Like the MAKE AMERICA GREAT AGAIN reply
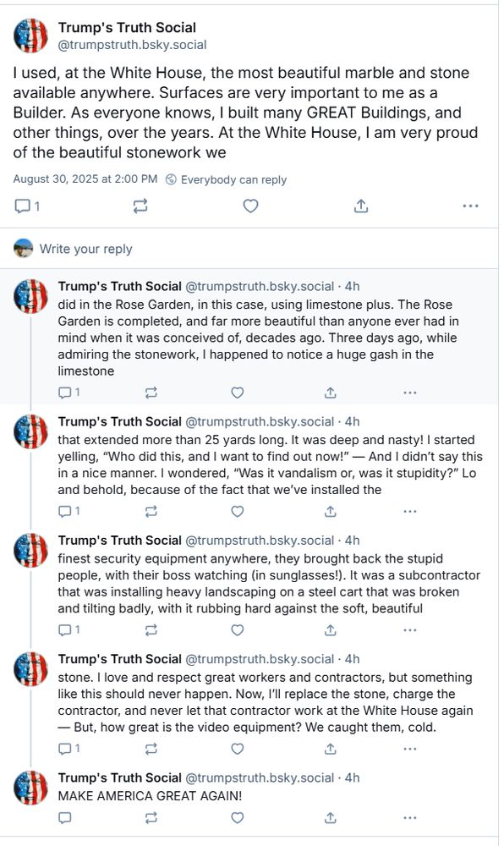The height and width of the screenshot is (846, 504). click(x=237, y=818)
